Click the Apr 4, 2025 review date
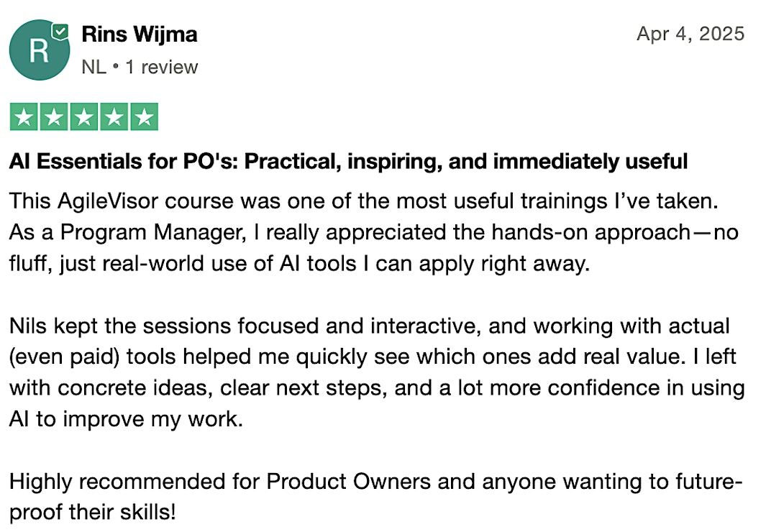Screen dimensions: 766x532 [x=690, y=34]
